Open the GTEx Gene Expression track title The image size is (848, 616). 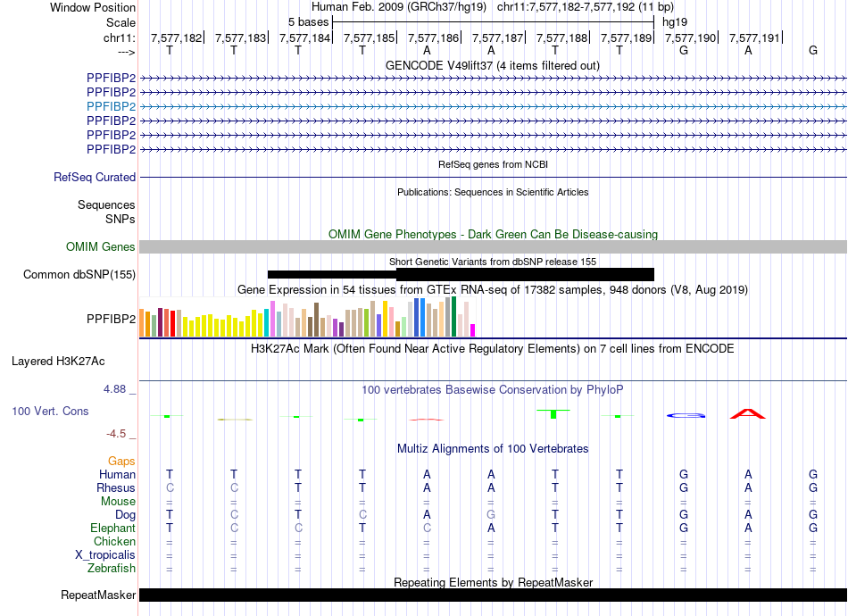493,289
